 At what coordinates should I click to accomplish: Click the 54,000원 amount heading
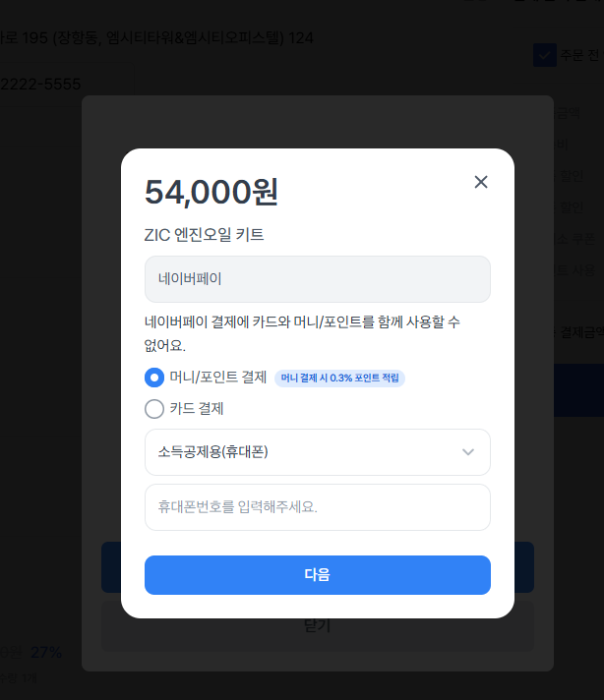point(211,193)
